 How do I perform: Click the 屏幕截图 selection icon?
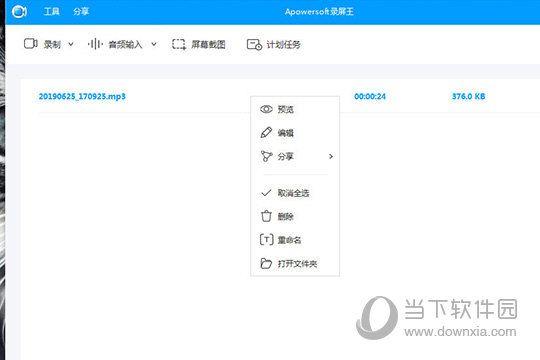[x=179, y=44]
